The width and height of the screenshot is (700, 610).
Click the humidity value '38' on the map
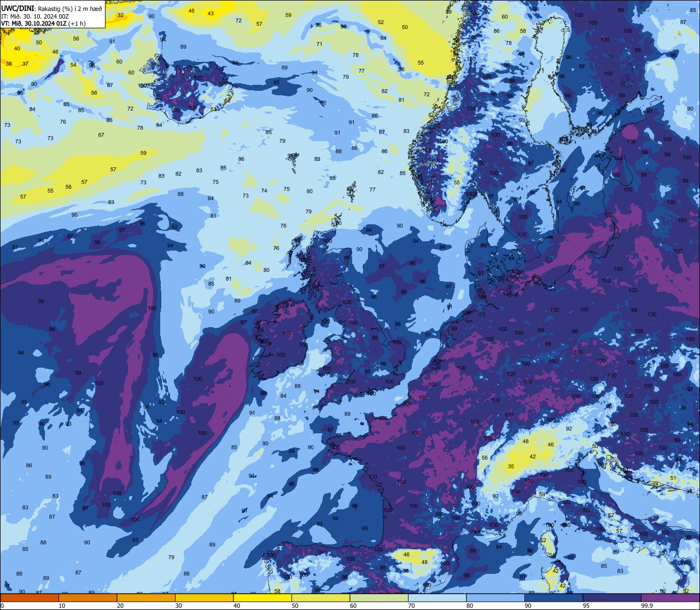click(x=9, y=64)
